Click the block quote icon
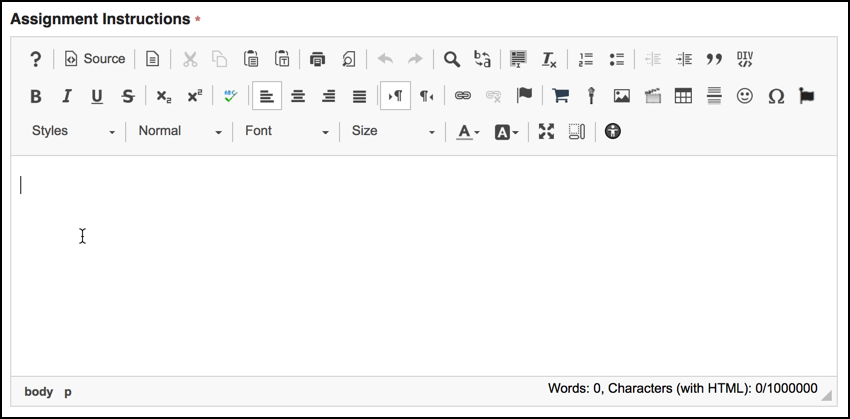 (x=714, y=59)
